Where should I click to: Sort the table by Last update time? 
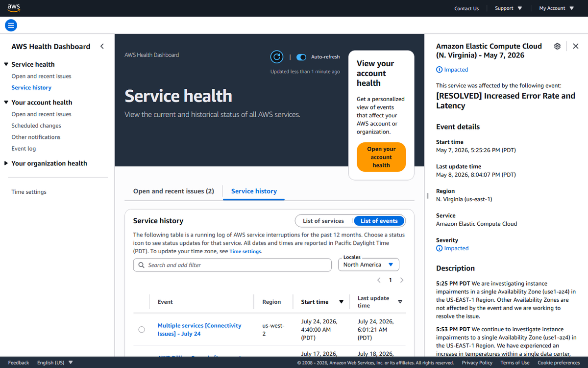[x=380, y=302]
